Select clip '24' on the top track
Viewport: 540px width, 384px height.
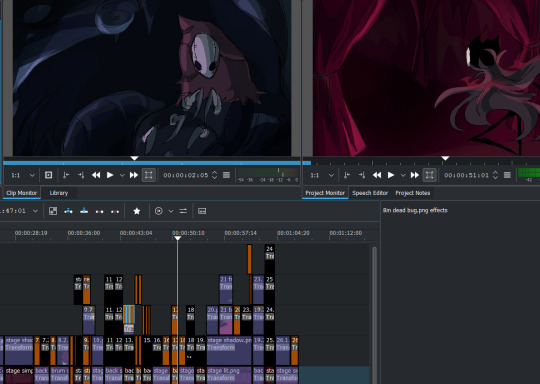point(270,259)
